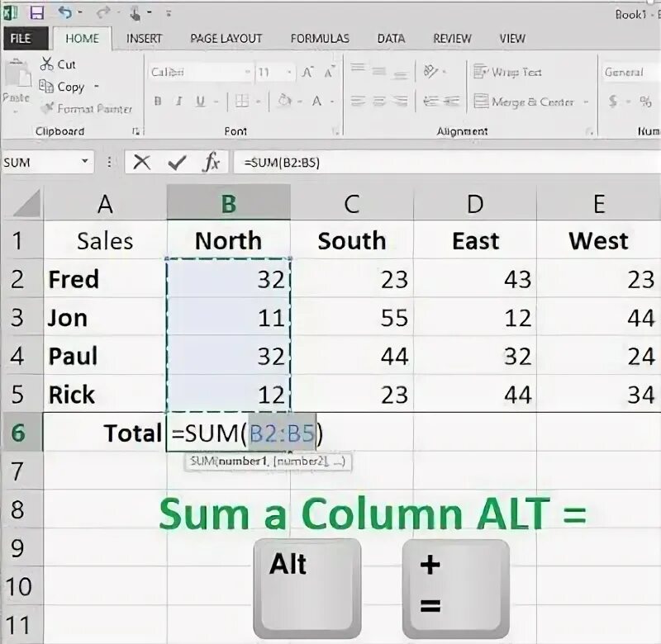Screen dimensions: 661x644
Task: Click the Decrease Indent icon
Action: pyautogui.click(x=431, y=101)
